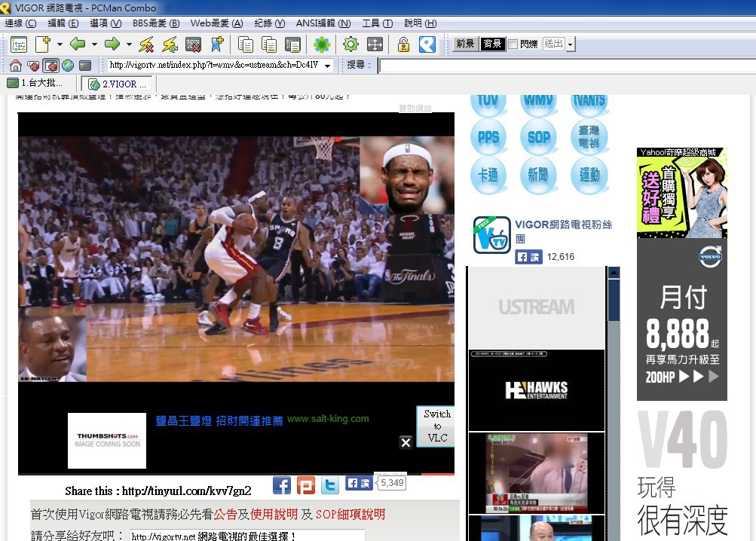Pick the 背景 background color swatch
This screenshot has width=756, height=541.
[x=492, y=44]
